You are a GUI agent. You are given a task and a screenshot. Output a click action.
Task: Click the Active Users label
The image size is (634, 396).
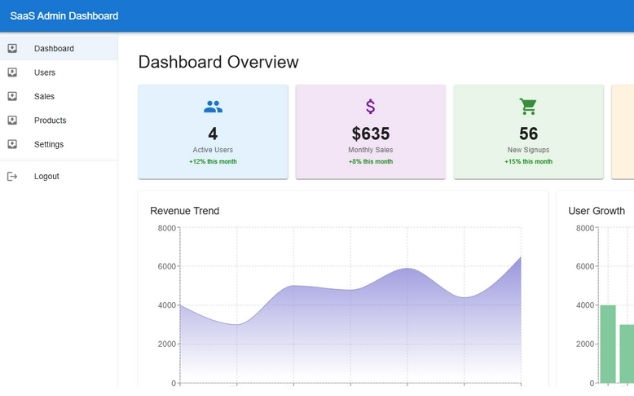coord(213,150)
